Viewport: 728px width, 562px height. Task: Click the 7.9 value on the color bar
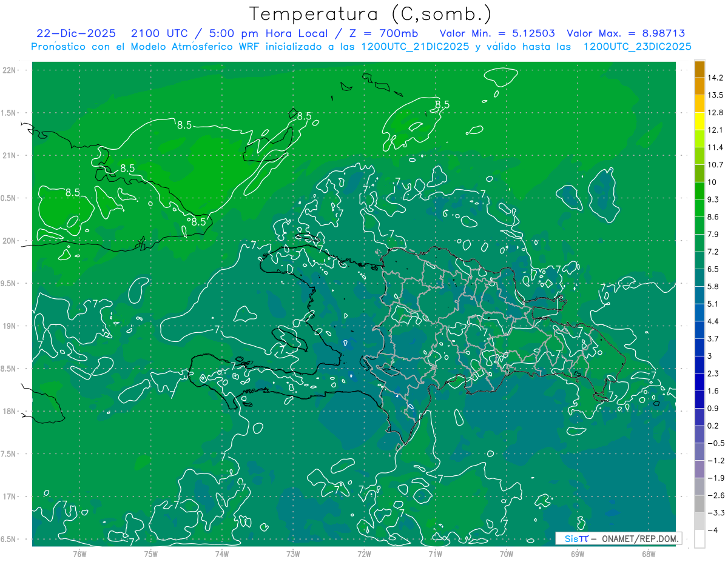click(x=713, y=234)
